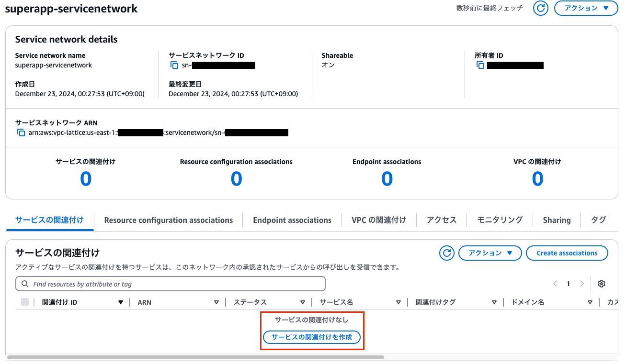The image size is (626, 364).
Task: Click the search magnifier icon
Action: pyautogui.click(x=25, y=284)
